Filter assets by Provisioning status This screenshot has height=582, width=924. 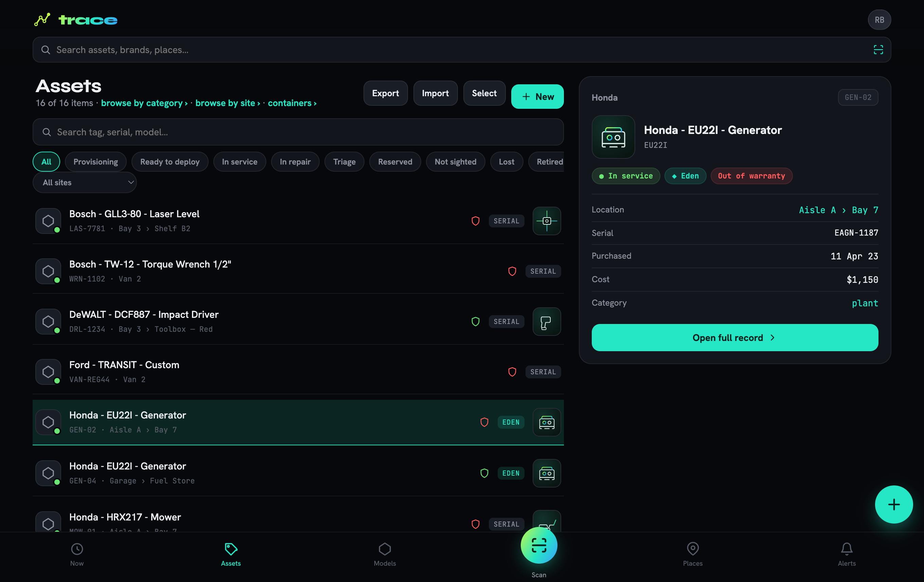95,161
